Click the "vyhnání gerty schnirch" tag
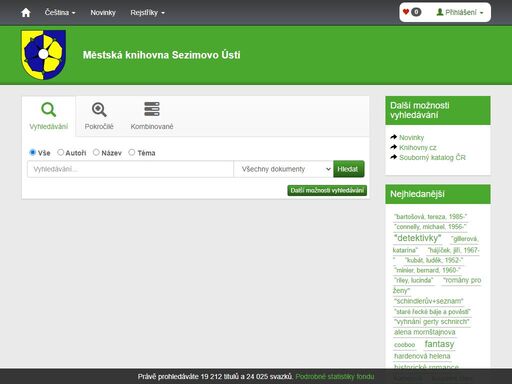Screen dimensions: 512x384 (x=432, y=322)
